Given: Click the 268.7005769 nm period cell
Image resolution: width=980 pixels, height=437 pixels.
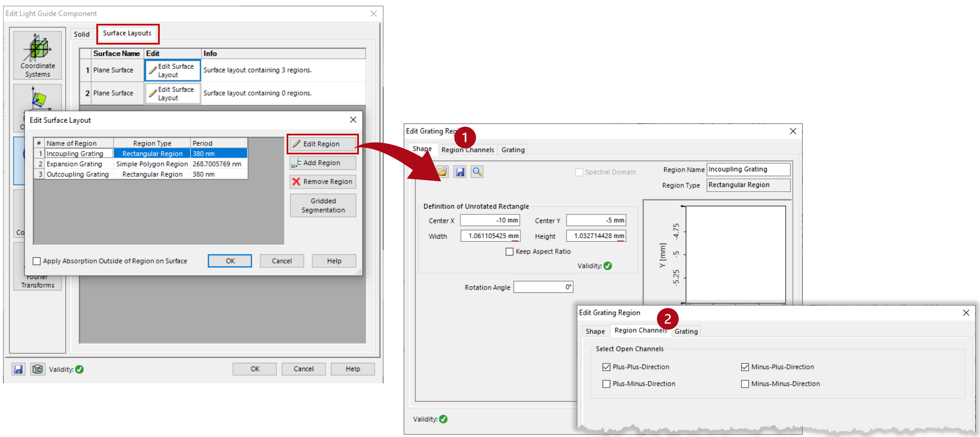Looking at the screenshot, I should [218, 164].
